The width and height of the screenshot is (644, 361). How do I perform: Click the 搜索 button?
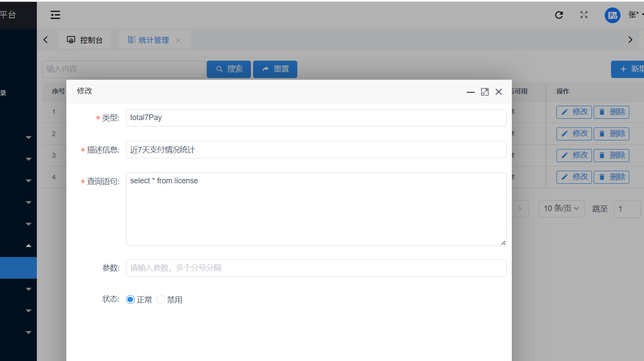click(x=229, y=69)
